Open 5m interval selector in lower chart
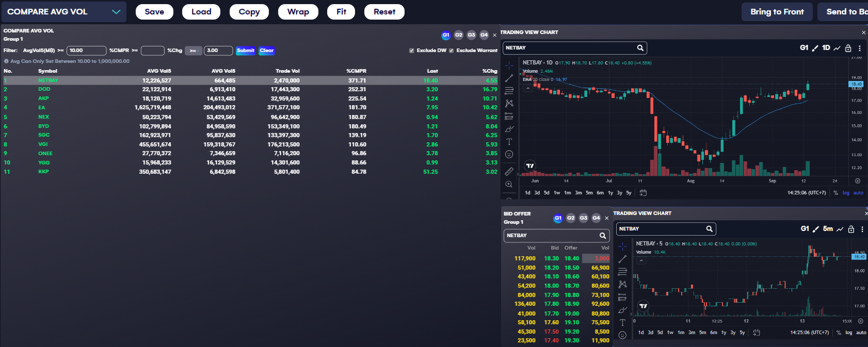868x347 pixels. point(828,229)
